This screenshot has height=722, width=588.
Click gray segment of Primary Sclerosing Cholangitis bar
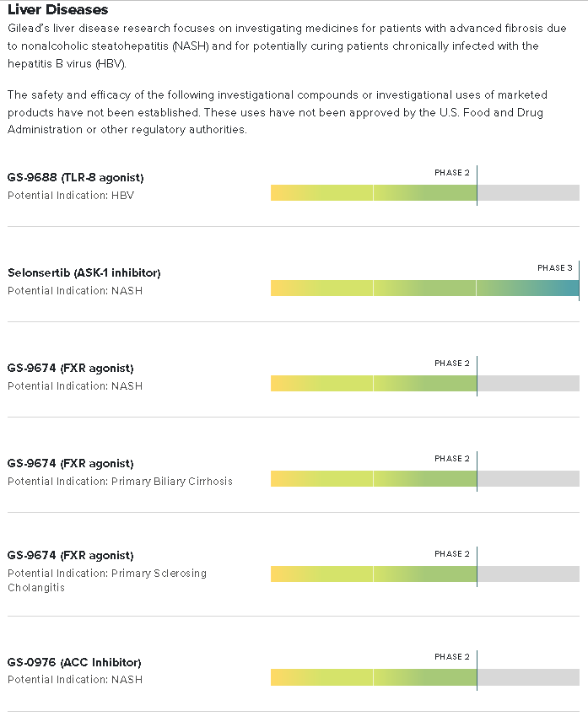[529, 574]
